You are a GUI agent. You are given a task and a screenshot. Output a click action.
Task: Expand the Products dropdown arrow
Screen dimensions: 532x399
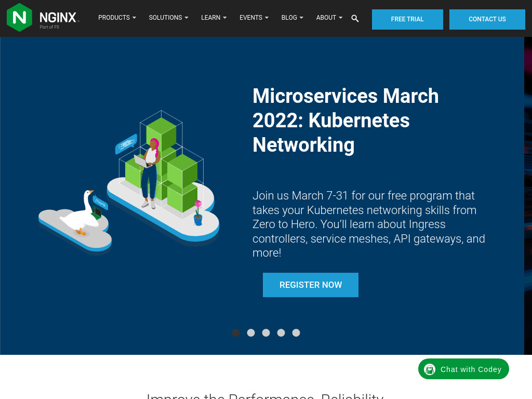(134, 18)
